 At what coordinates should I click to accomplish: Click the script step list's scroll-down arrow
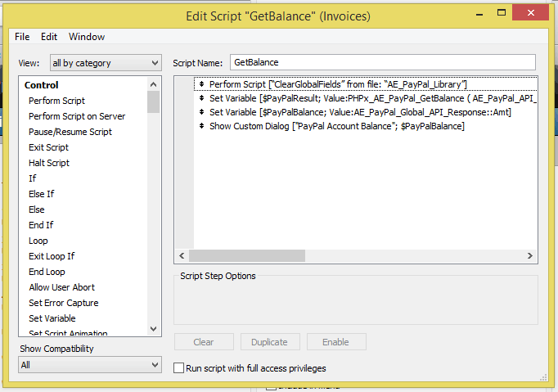[x=154, y=328]
